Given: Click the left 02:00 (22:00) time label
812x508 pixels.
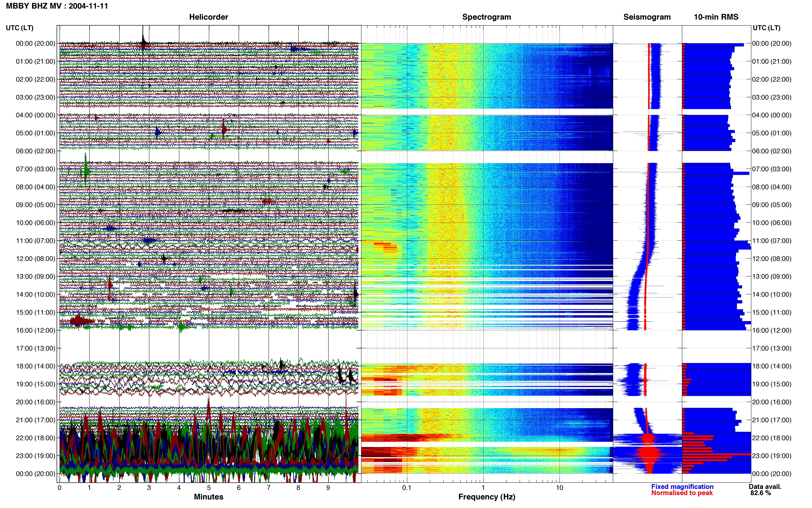Looking at the screenshot, I should 36,79.
